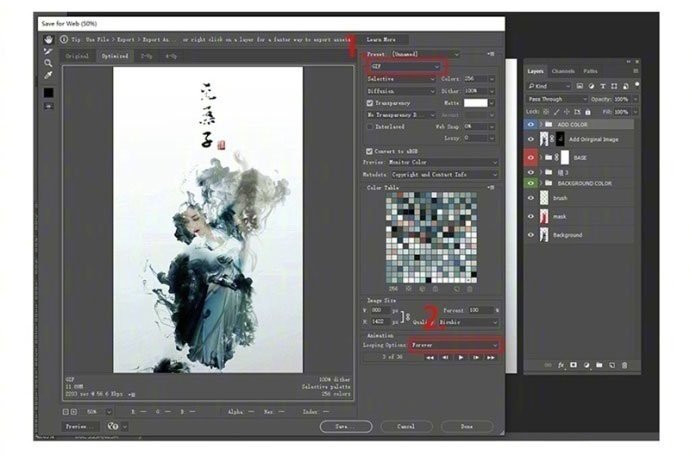690x456 pixels.
Task: Switch to the Paths tab
Action: click(x=591, y=71)
